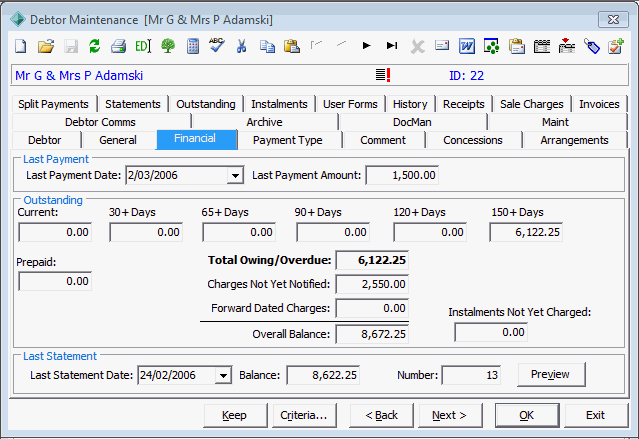Click the Preview button
The image size is (639, 439).
550,374
